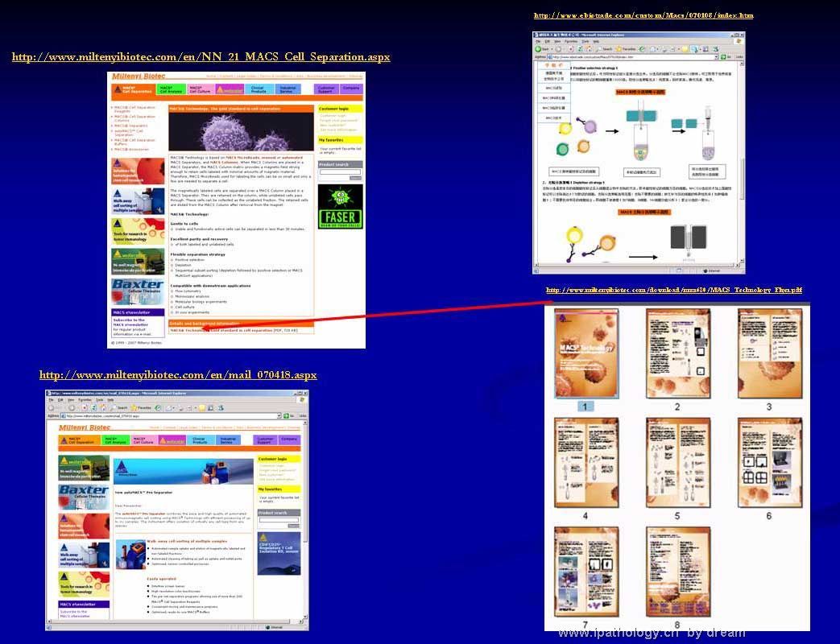The height and width of the screenshot is (644, 840).
Task: Click Miltenyi Biotec logo on top Miltenyi page
Action: pos(139,76)
